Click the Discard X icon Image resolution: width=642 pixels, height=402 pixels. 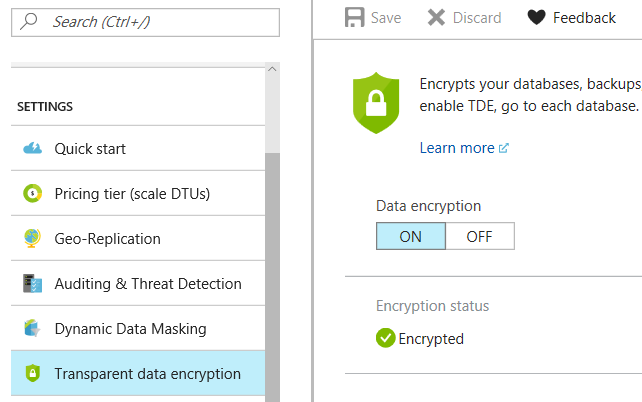436,17
